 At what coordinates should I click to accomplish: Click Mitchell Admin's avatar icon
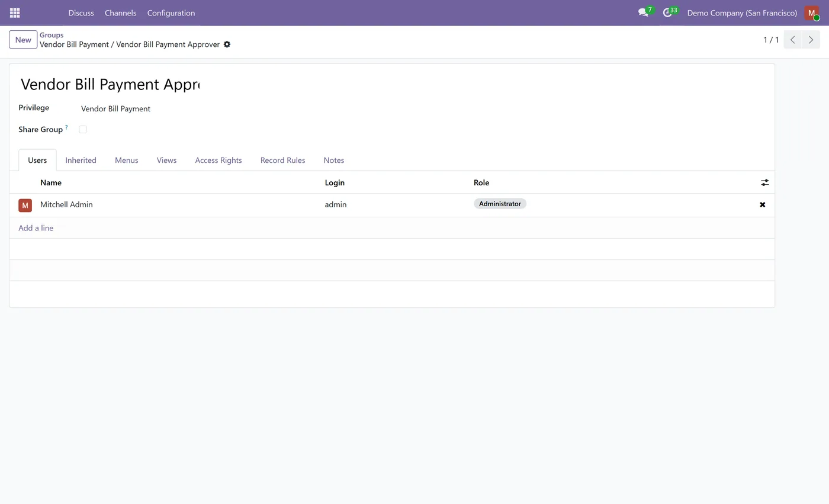click(x=25, y=205)
